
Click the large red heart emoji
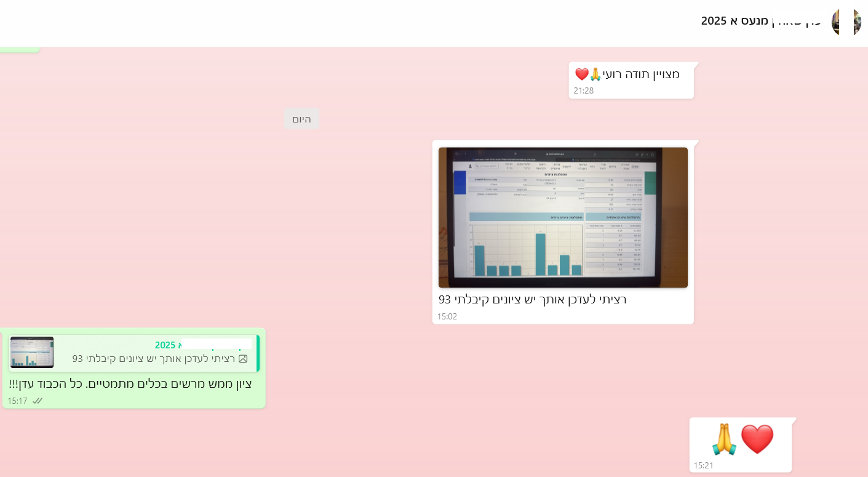pos(757,439)
